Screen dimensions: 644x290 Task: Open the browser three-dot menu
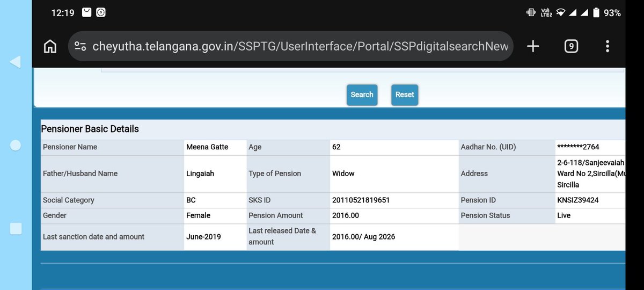[x=608, y=46]
